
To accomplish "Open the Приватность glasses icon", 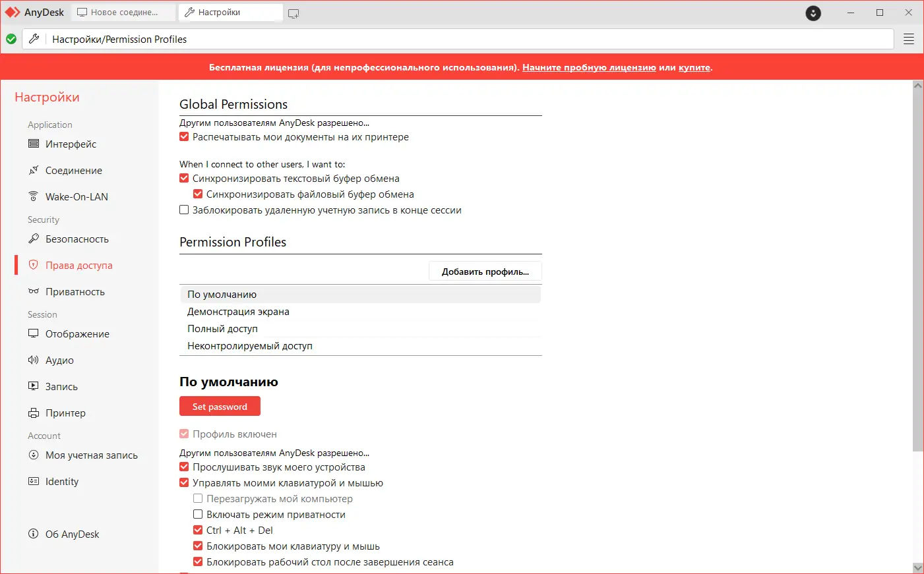I will coord(34,291).
